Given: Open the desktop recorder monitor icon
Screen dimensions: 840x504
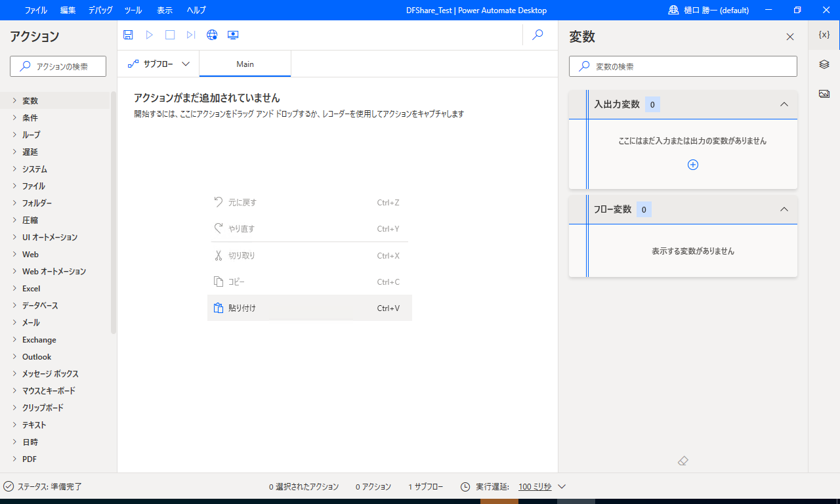Looking at the screenshot, I should pos(233,35).
